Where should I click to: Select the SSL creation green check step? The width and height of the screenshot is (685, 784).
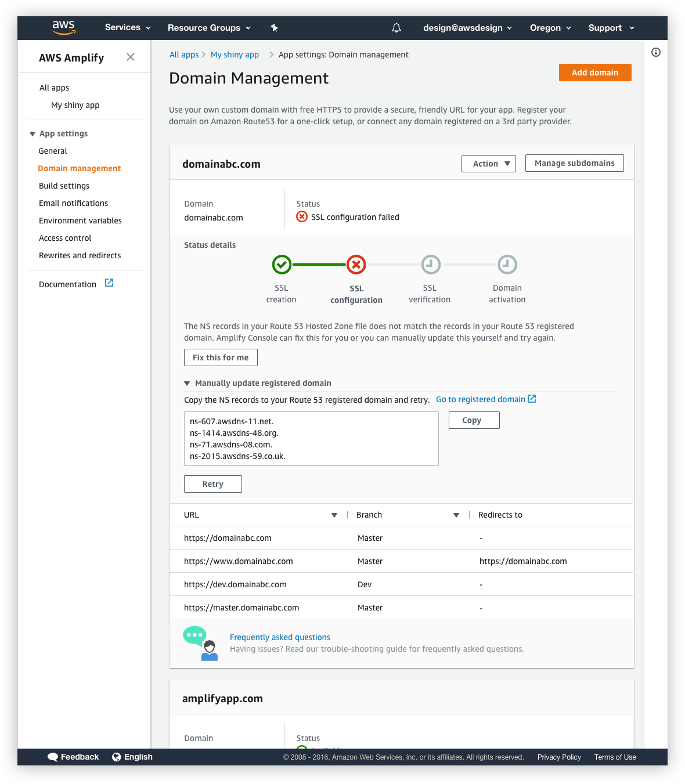click(x=282, y=265)
